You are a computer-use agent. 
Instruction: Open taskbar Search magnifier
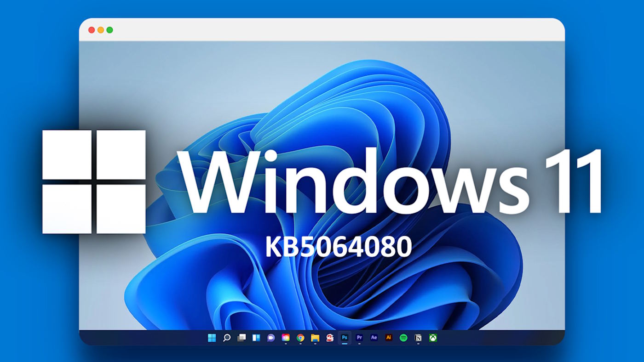point(227,338)
